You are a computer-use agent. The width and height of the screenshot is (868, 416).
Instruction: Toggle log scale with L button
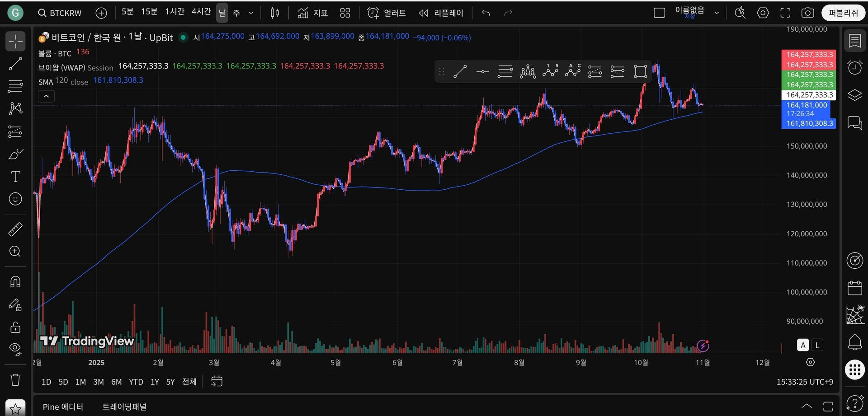click(817, 346)
